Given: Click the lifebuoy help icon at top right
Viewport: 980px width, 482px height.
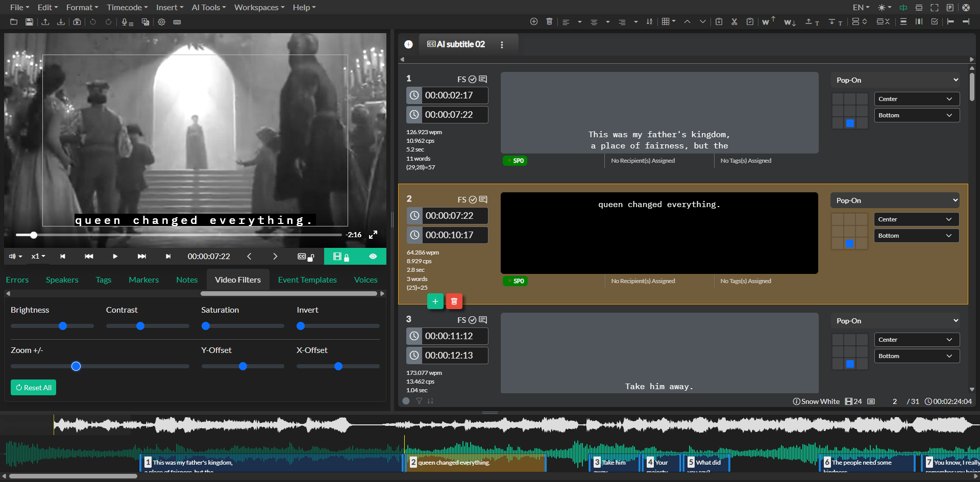Looking at the screenshot, I should [966, 8].
